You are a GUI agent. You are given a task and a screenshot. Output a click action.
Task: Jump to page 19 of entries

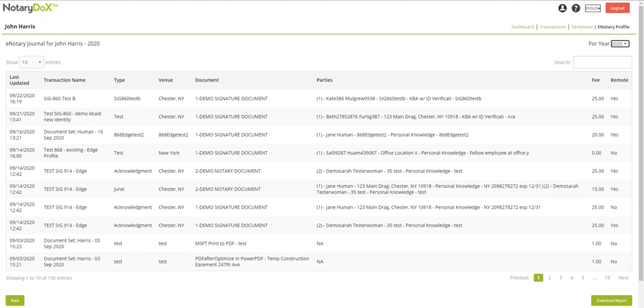click(x=607, y=278)
